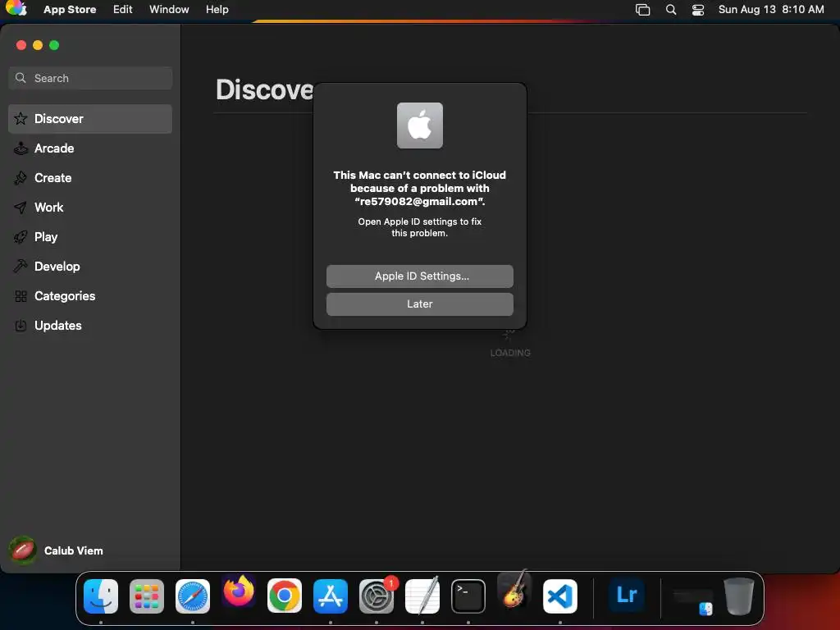This screenshot has width=840, height=630.
Task: Launch Firefox from the Dock
Action: coord(239,592)
